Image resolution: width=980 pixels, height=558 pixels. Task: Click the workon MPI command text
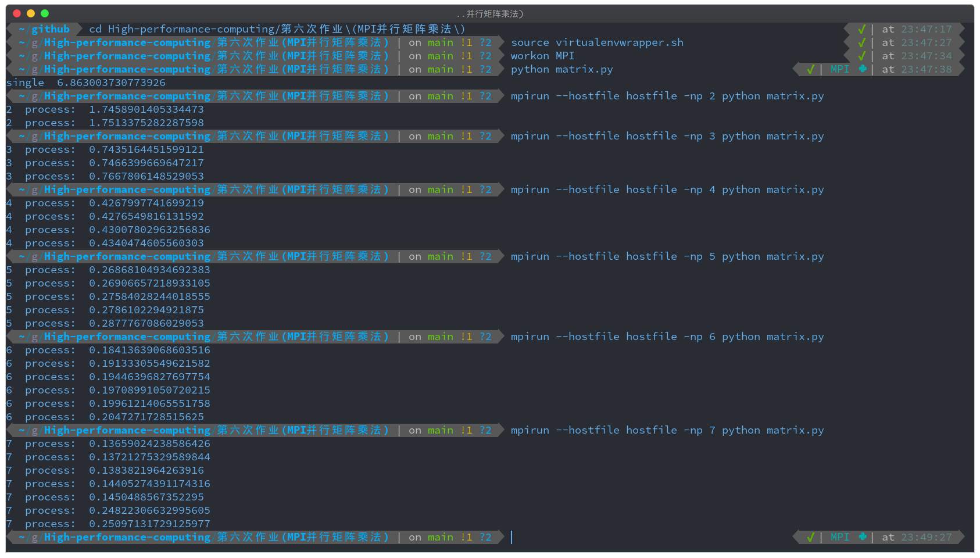pyautogui.click(x=542, y=56)
